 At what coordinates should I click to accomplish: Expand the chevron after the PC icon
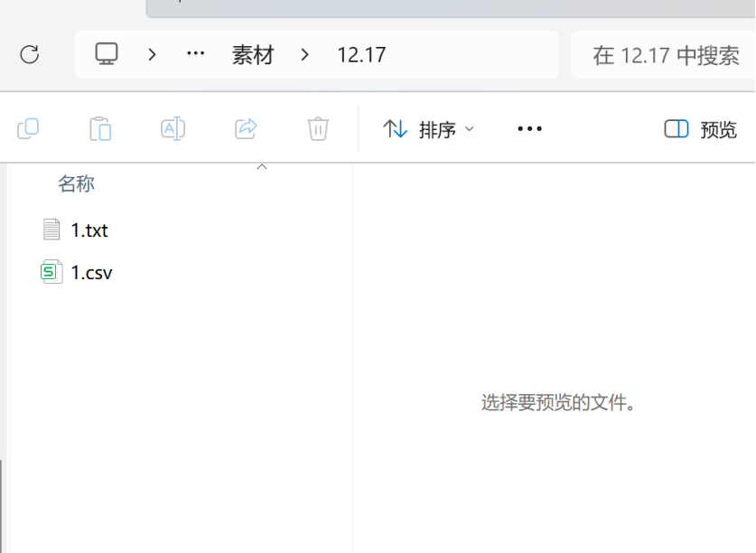tap(153, 54)
